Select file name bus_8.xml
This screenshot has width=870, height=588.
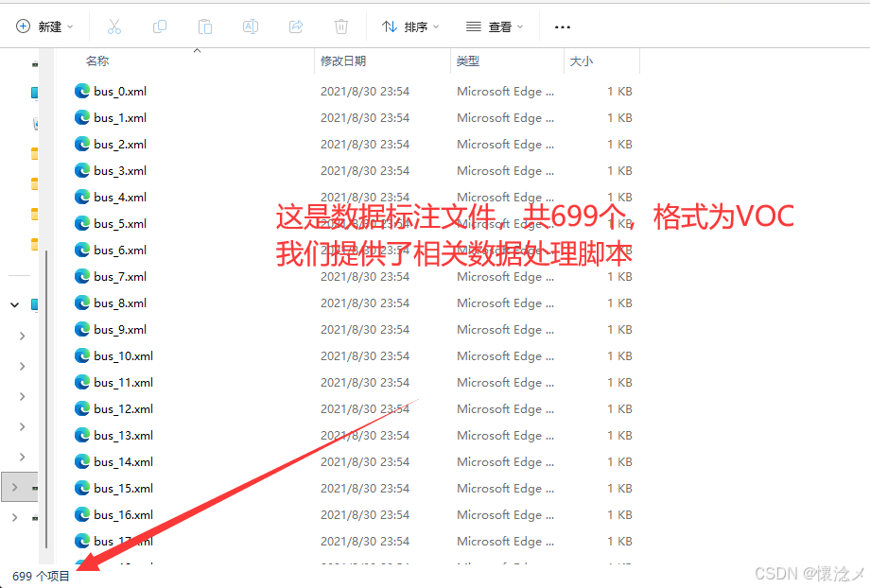click(120, 303)
